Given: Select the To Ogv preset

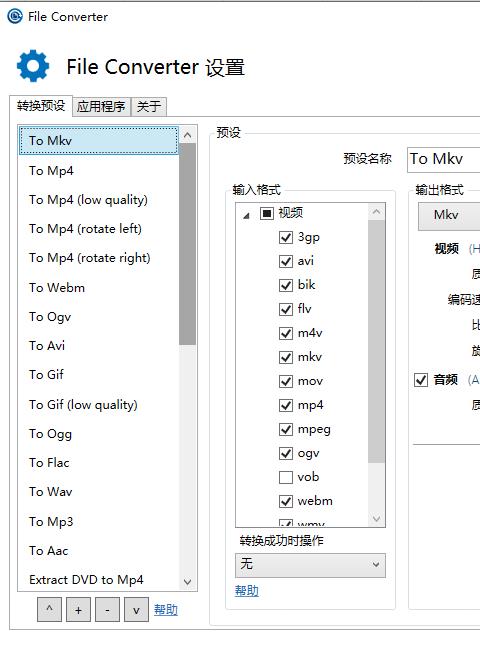Looking at the screenshot, I should pyautogui.click(x=99, y=317).
